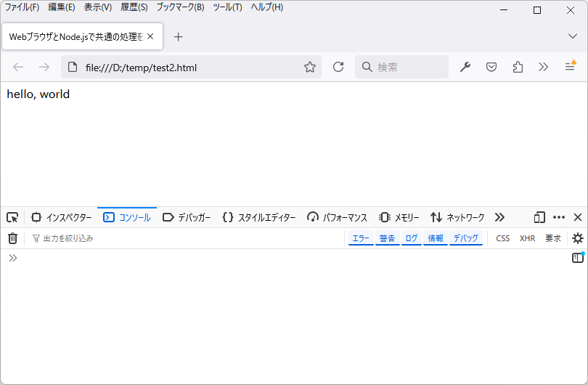Open console settings gear

(x=578, y=238)
